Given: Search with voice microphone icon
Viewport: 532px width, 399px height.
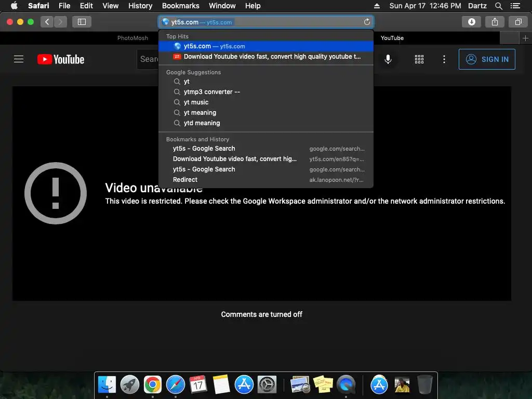Looking at the screenshot, I should pos(388,59).
